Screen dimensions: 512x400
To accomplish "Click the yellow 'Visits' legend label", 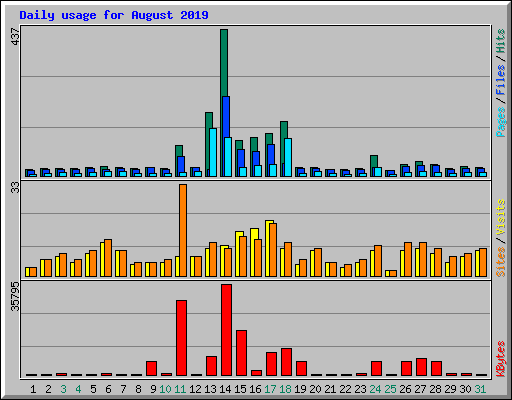I will [500, 217].
